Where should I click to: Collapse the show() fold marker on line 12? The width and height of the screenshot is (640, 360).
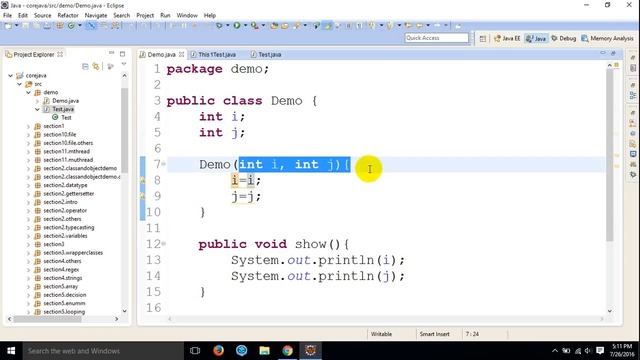tap(164, 244)
